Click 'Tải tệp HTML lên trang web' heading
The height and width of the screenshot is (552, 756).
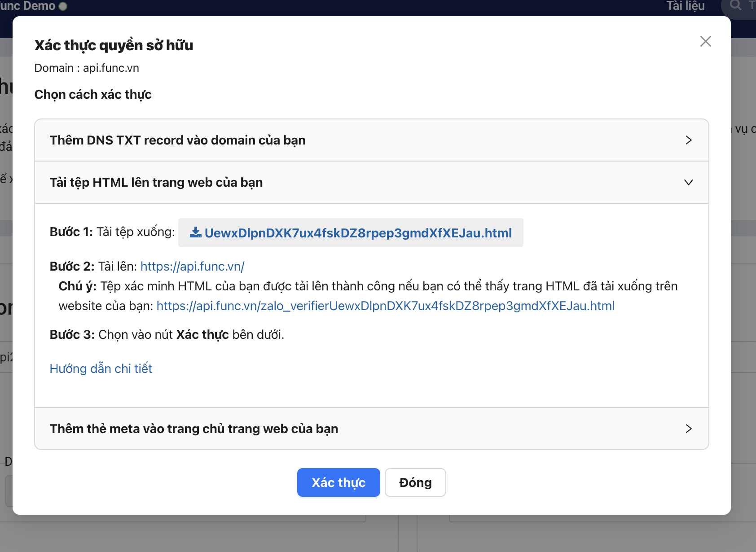pos(156,182)
